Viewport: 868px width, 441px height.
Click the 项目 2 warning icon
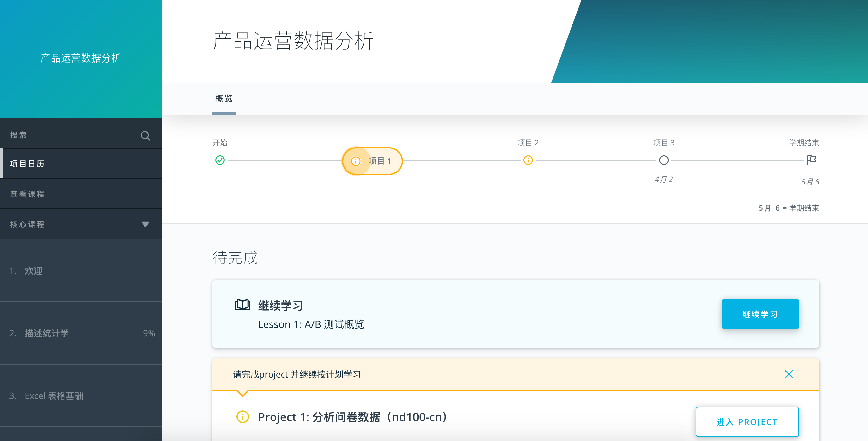coord(528,160)
